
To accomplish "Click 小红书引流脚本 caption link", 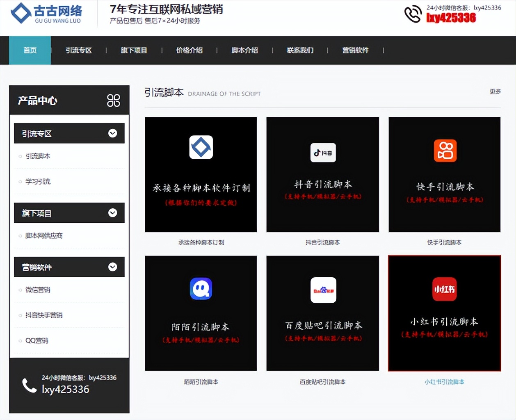I will point(444,382).
